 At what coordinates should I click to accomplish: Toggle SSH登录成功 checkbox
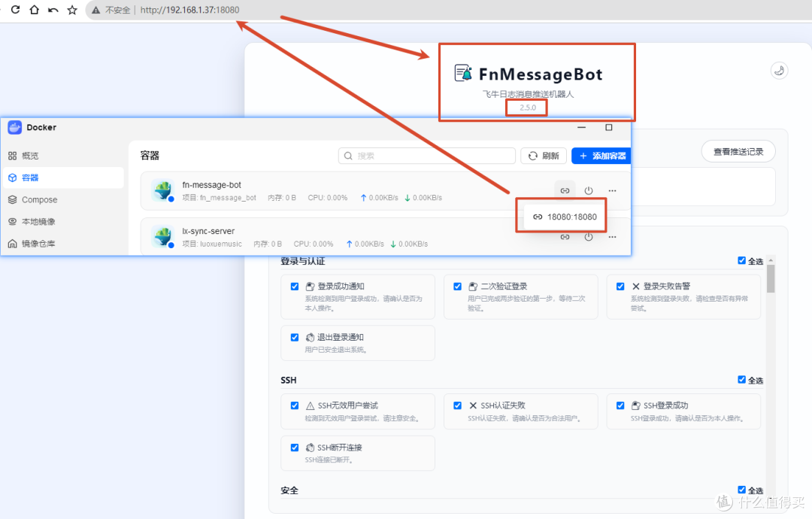click(x=620, y=405)
